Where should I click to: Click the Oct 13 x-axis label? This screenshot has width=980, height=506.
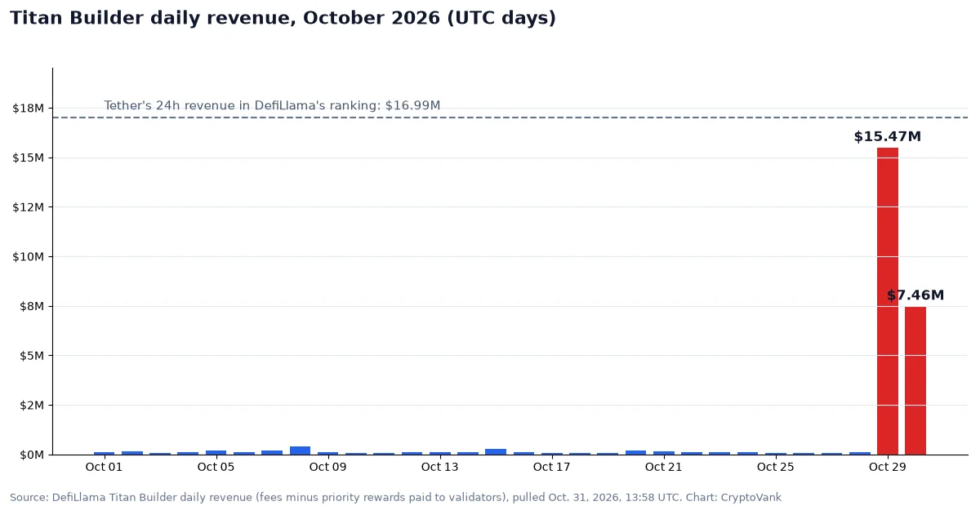click(x=439, y=467)
